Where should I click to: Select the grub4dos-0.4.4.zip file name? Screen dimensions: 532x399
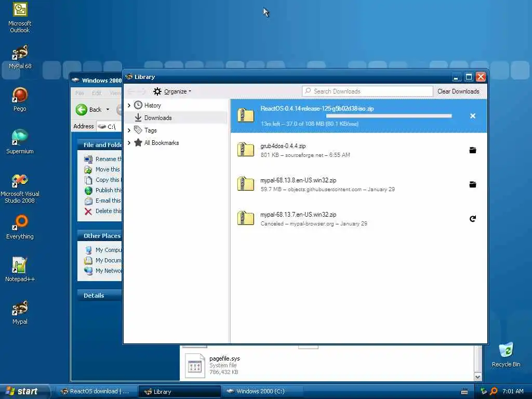coord(283,146)
